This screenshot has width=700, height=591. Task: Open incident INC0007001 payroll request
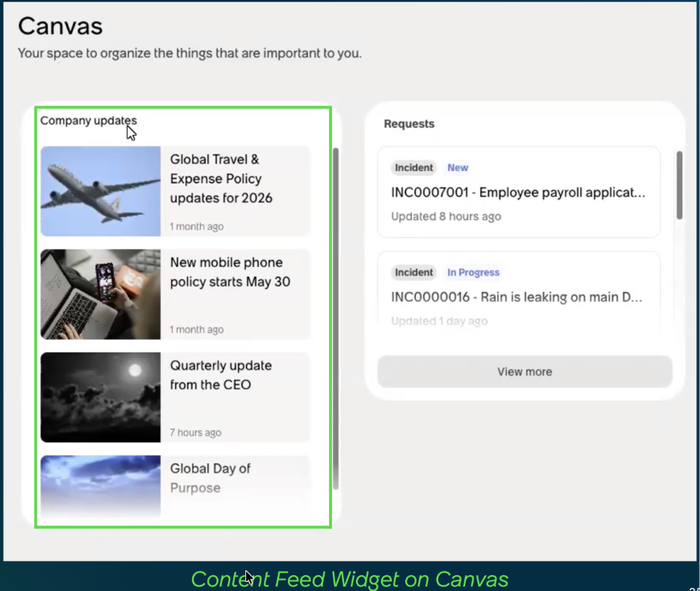tap(519, 192)
